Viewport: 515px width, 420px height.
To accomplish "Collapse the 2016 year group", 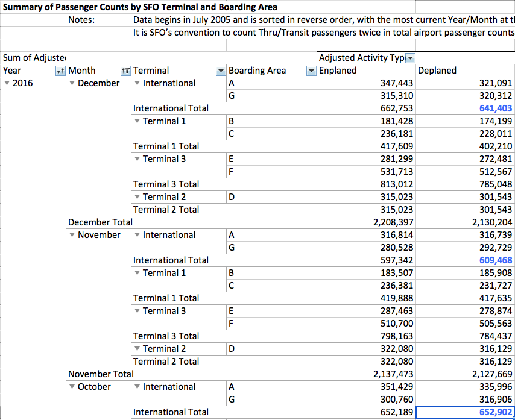I will 7,83.
